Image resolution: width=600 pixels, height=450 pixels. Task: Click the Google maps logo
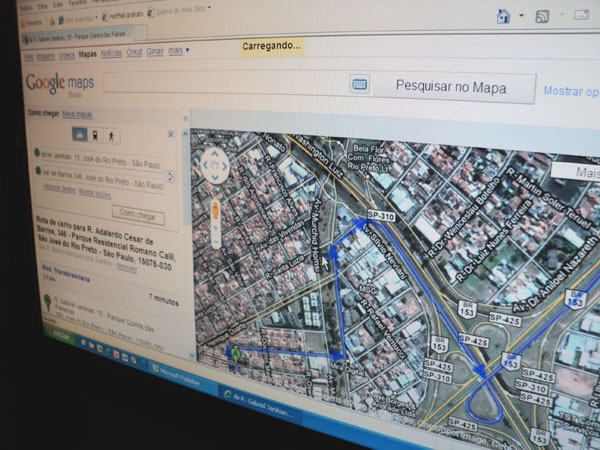pyautogui.click(x=60, y=83)
